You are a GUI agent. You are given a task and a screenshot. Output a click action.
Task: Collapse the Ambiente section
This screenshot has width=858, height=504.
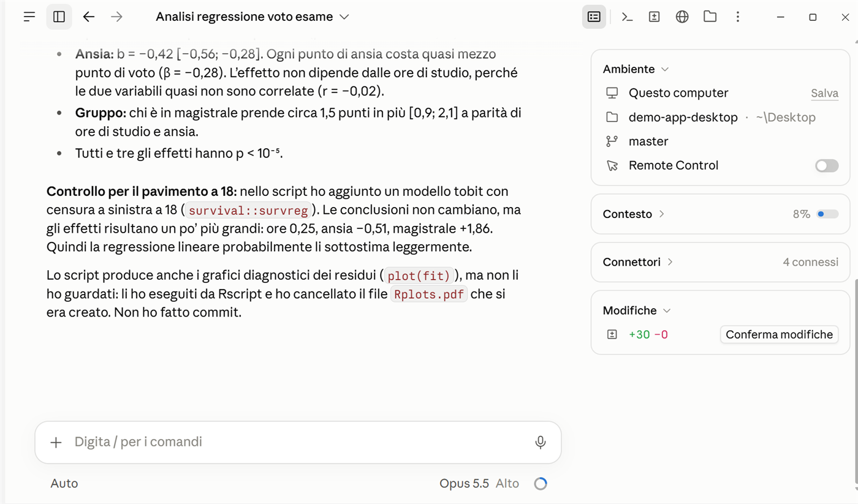636,69
